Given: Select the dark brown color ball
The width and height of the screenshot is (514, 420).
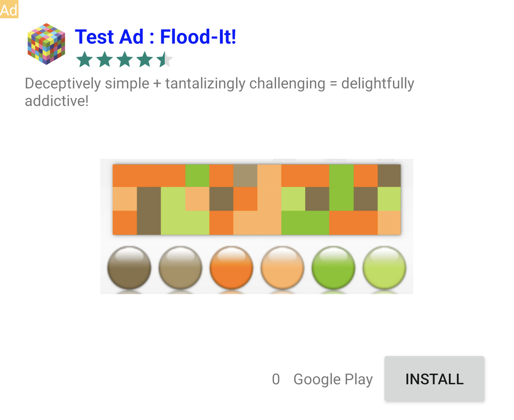Looking at the screenshot, I should pyautogui.click(x=129, y=267).
